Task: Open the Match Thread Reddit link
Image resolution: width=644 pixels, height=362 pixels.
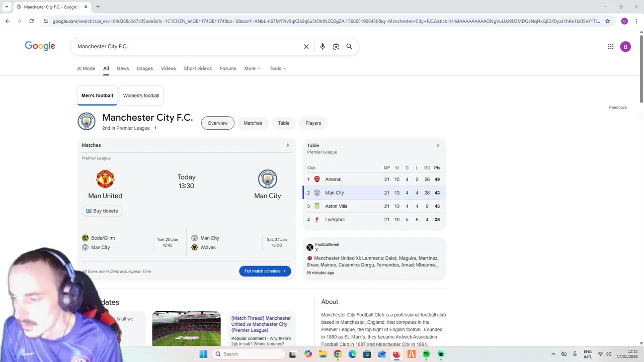Action: 261,324
